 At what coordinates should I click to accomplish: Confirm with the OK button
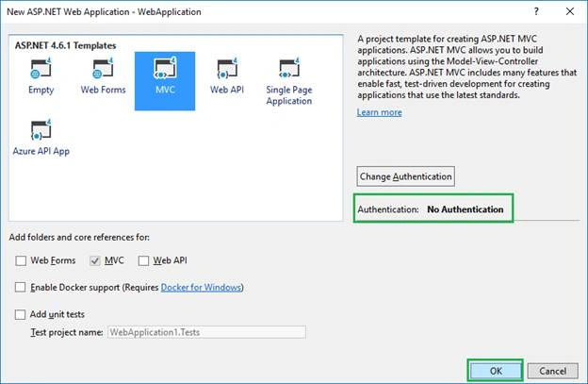496,371
